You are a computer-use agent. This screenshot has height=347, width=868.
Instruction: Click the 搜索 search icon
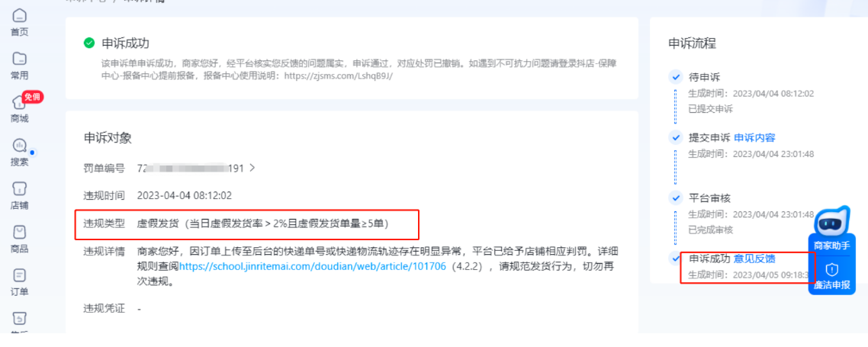click(19, 146)
